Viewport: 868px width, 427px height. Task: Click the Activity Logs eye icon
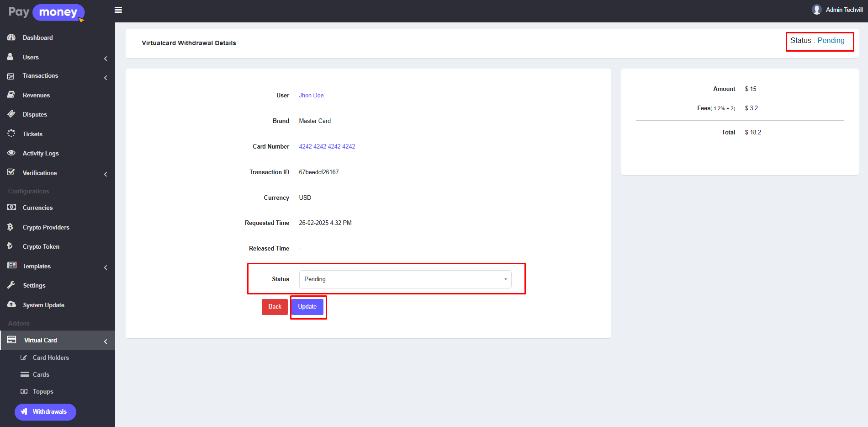(x=11, y=153)
